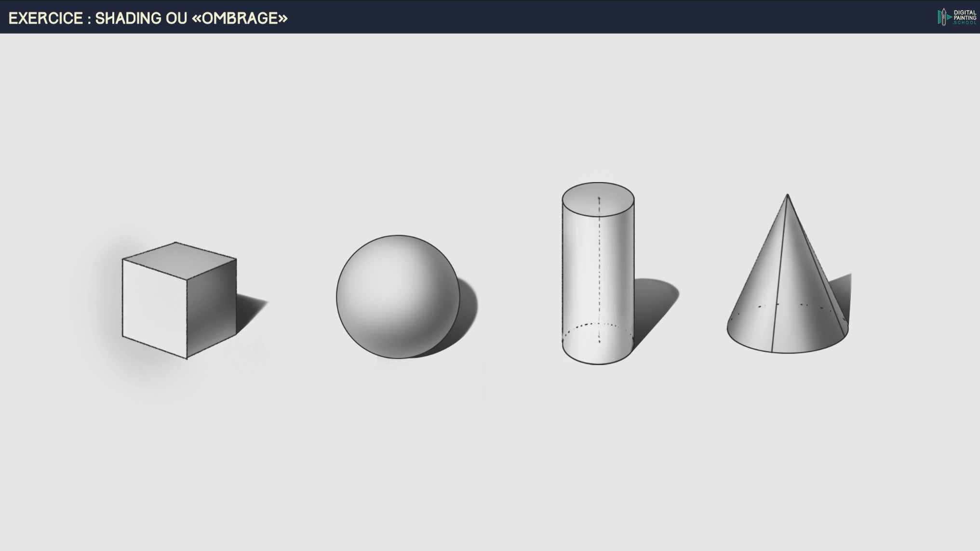Click the sphere's cast shadow on the right
Image resolution: width=980 pixels, height=551 pixels.
coord(468,308)
